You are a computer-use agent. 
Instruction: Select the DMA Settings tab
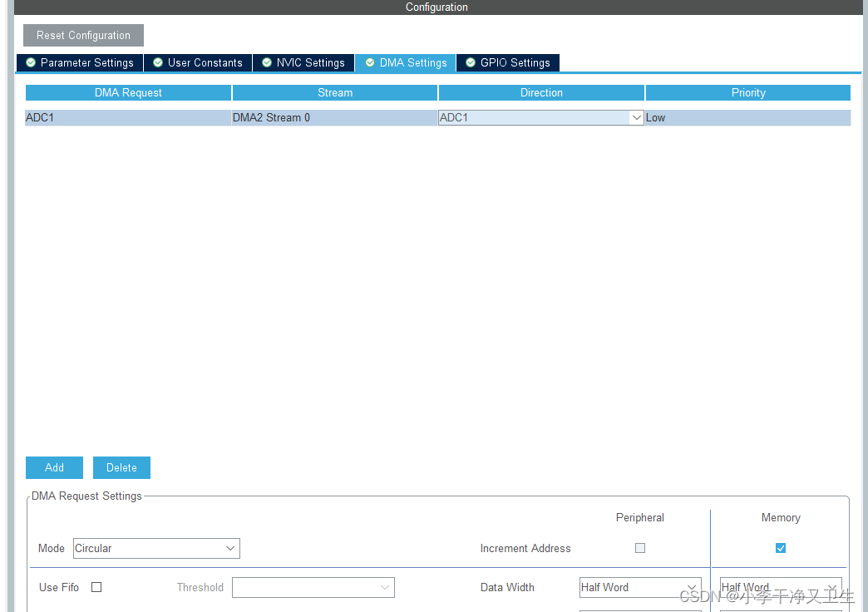click(406, 62)
